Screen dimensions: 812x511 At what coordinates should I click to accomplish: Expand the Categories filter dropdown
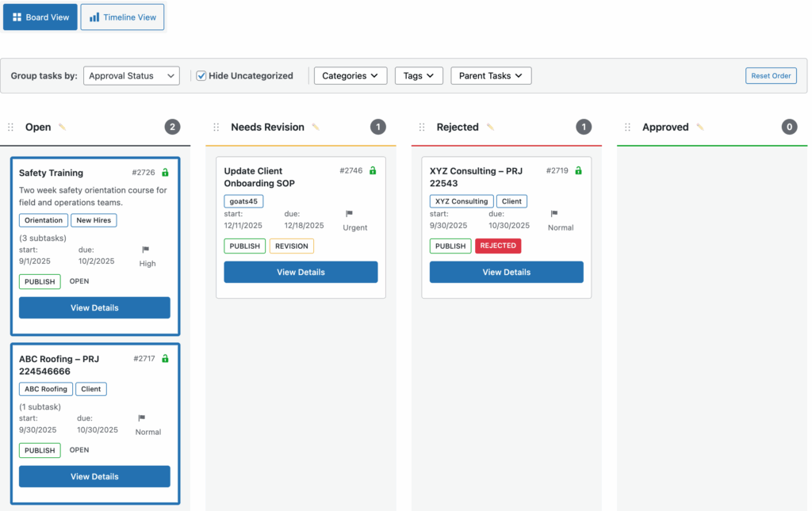[350, 76]
